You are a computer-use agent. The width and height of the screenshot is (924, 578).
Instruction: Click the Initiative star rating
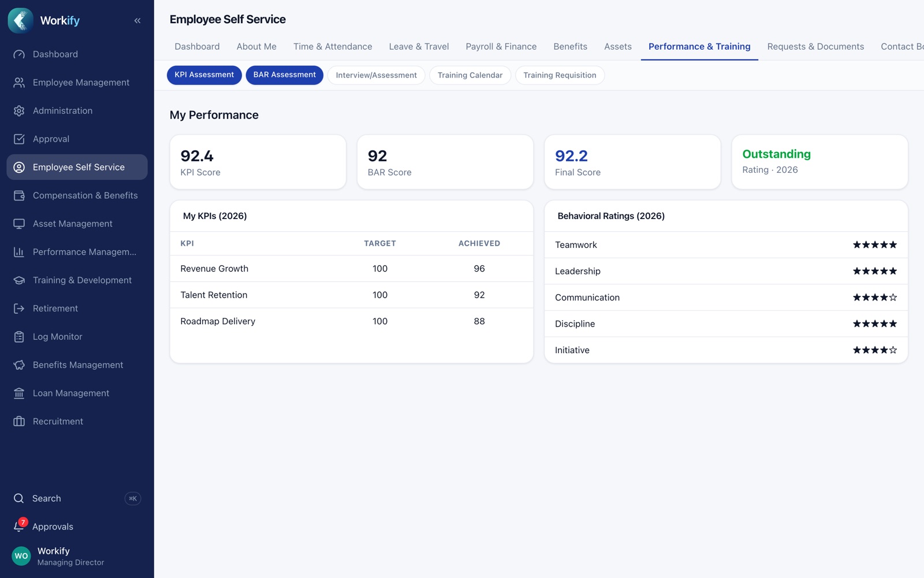tap(875, 350)
